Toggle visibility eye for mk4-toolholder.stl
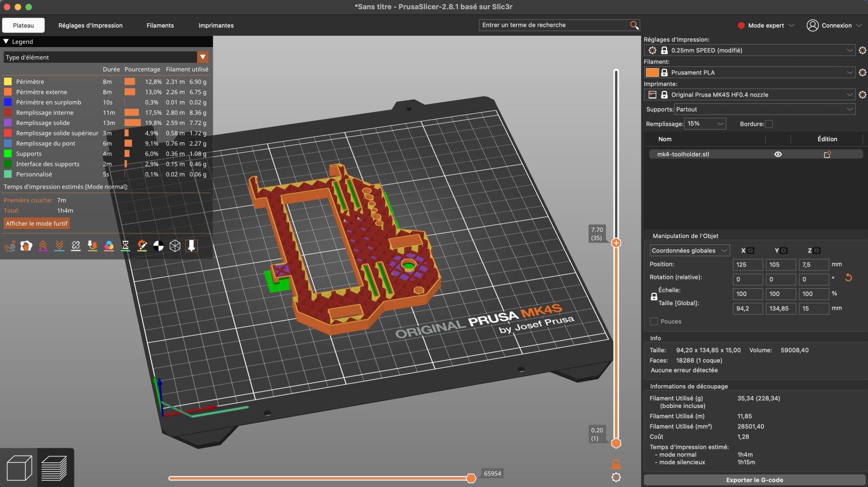The image size is (868, 487). coord(778,154)
